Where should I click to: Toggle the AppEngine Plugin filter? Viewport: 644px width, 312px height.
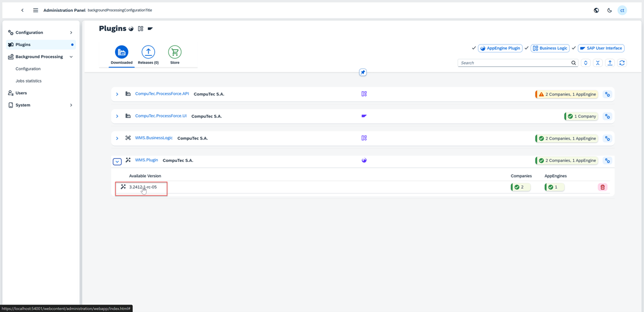[x=500, y=48]
